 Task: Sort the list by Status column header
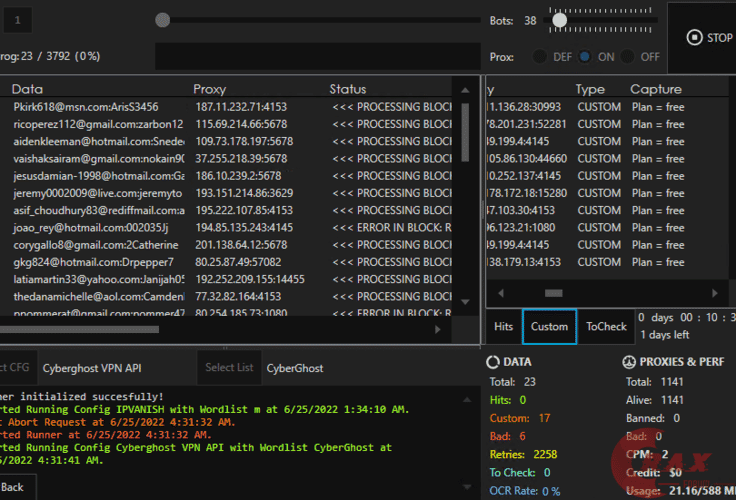click(x=348, y=89)
